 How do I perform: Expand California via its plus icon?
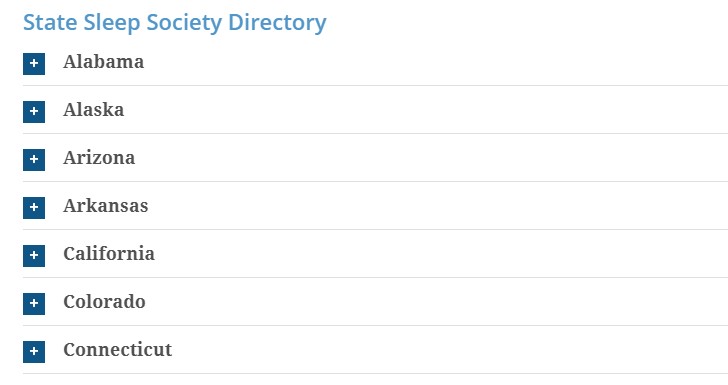(34, 256)
